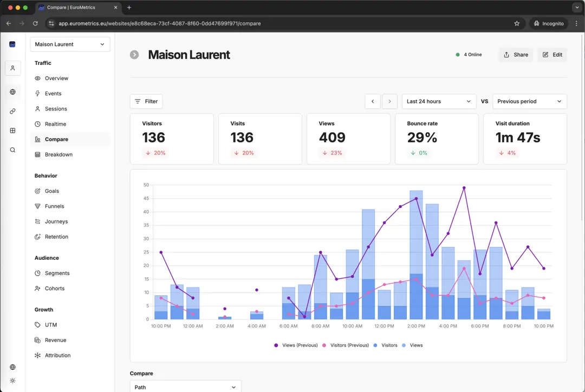Image resolution: width=585 pixels, height=392 pixels.
Task: Open the language globe icon at bottom left
Action: click(x=12, y=367)
